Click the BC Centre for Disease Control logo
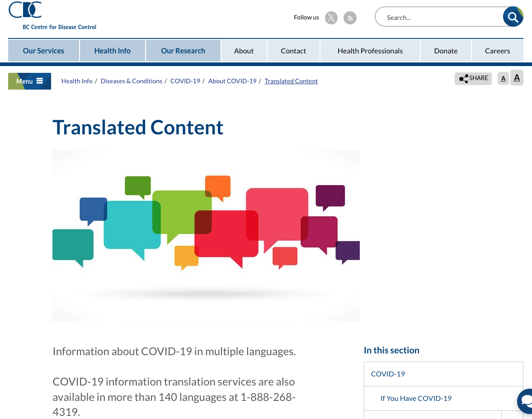The image size is (532, 419). coord(52,16)
